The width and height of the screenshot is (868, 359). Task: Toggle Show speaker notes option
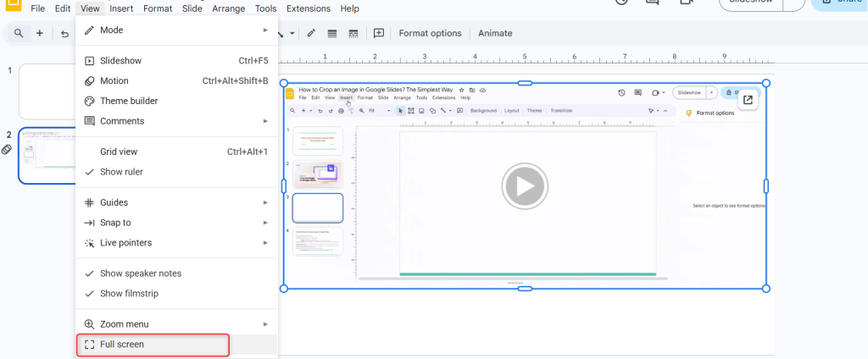coord(176,273)
